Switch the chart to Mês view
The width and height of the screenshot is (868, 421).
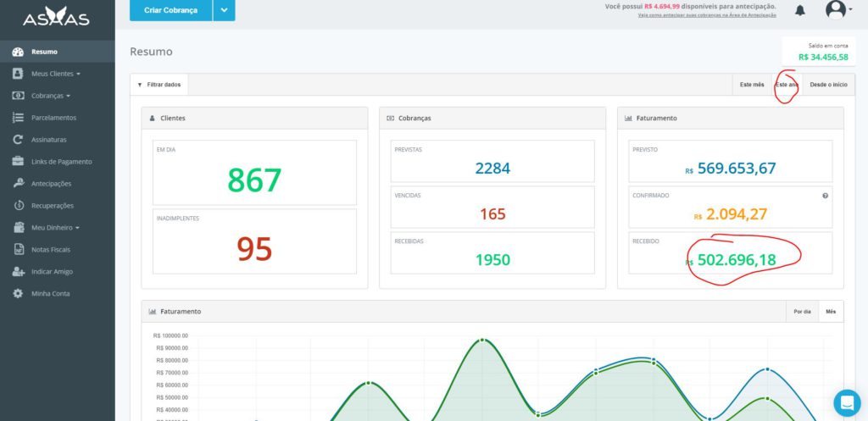point(831,312)
